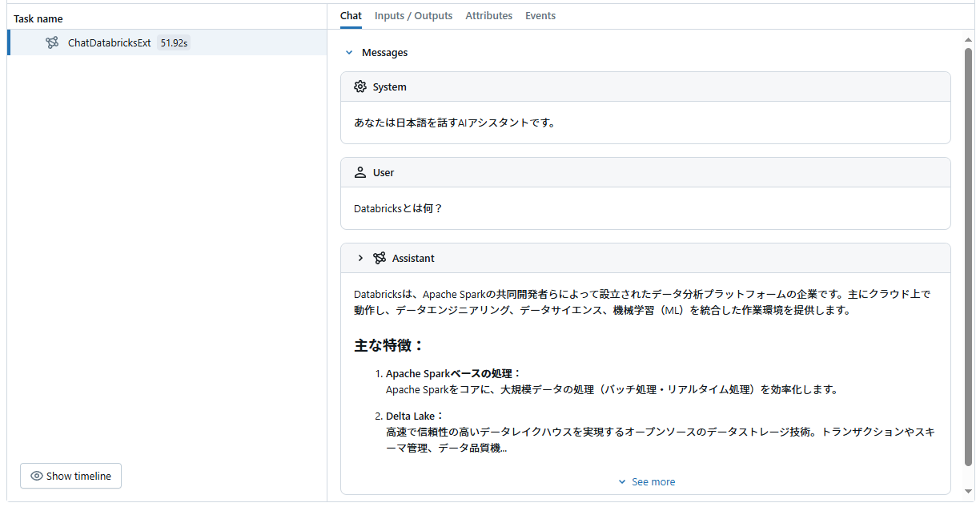Open the Events tab

click(540, 15)
